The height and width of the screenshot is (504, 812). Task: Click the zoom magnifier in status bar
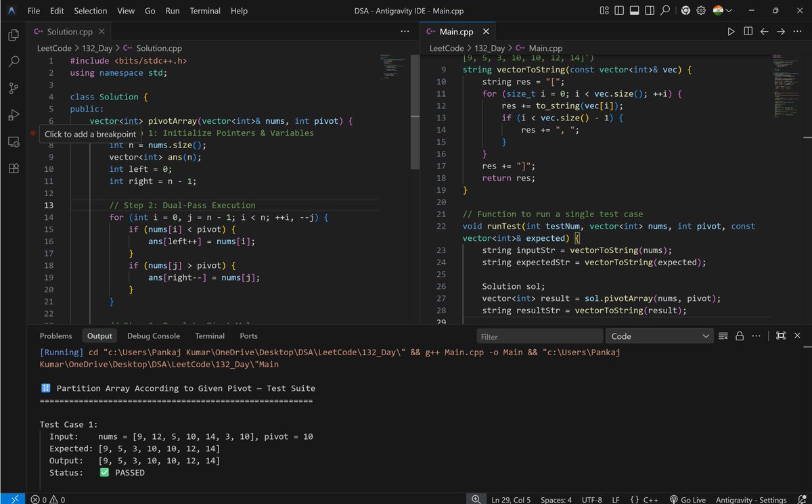coord(476,499)
